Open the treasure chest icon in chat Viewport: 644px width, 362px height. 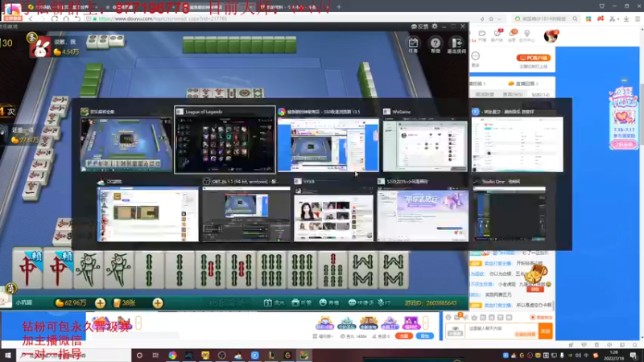pyautogui.click(x=536, y=274)
